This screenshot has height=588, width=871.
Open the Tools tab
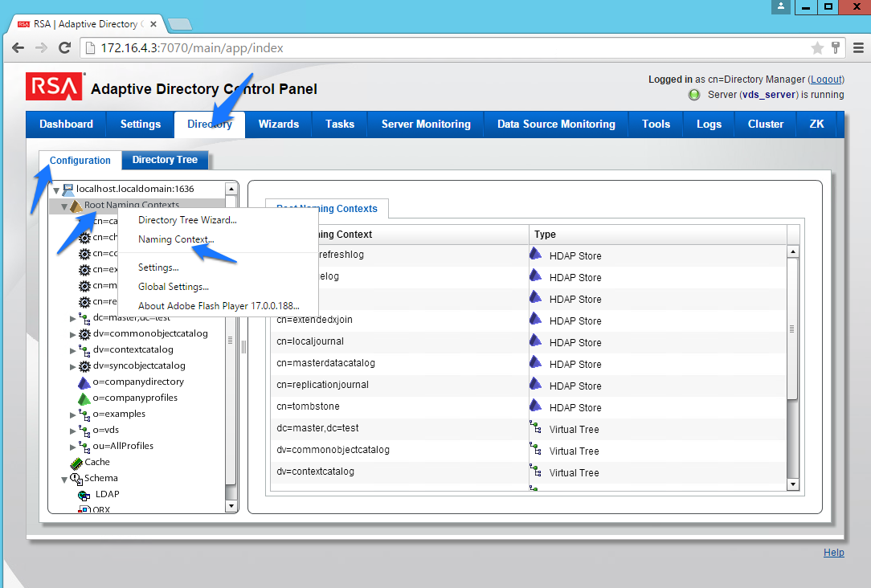click(656, 125)
